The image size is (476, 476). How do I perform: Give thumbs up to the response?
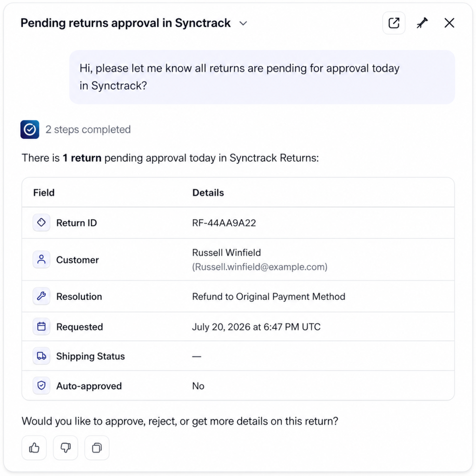34,448
